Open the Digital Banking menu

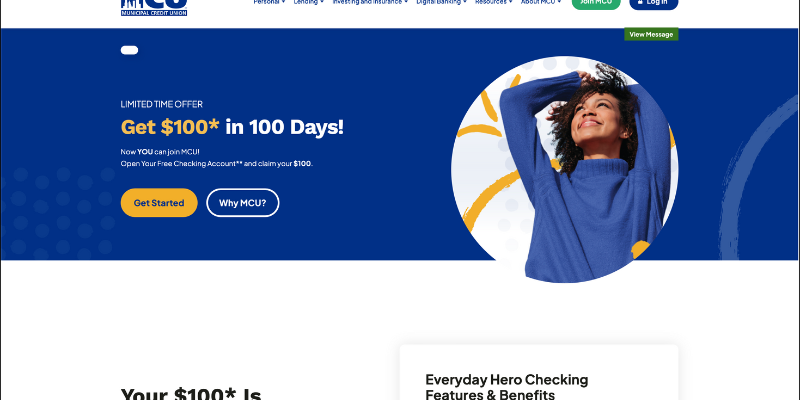click(441, 2)
